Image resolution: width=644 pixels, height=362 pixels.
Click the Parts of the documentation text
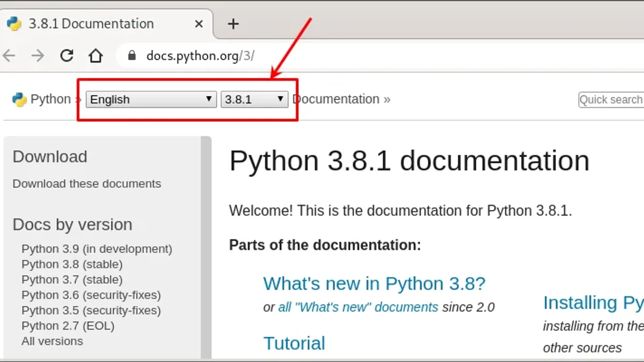(325, 245)
